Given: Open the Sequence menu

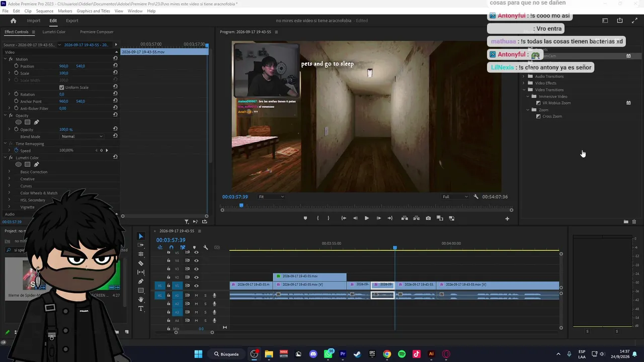Looking at the screenshot, I should (x=45, y=11).
